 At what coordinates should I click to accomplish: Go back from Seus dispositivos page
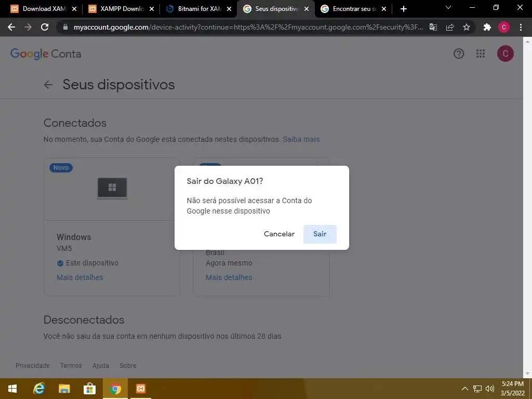point(48,85)
